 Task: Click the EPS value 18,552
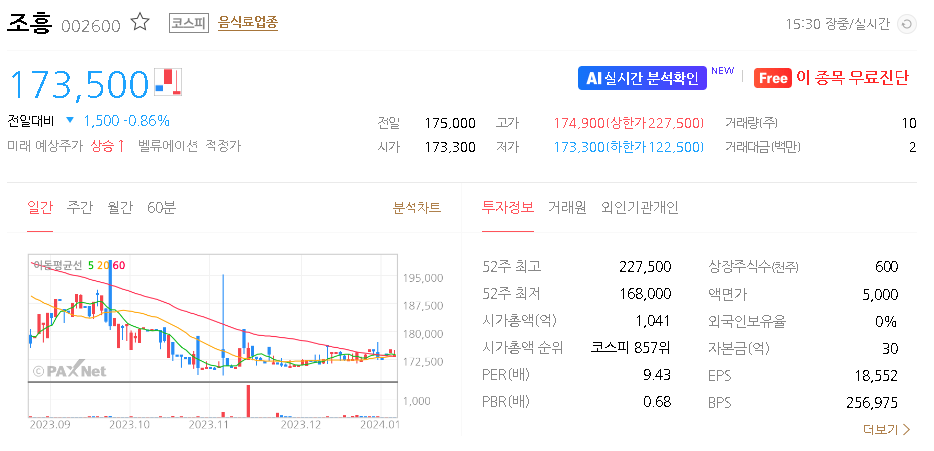(x=876, y=376)
